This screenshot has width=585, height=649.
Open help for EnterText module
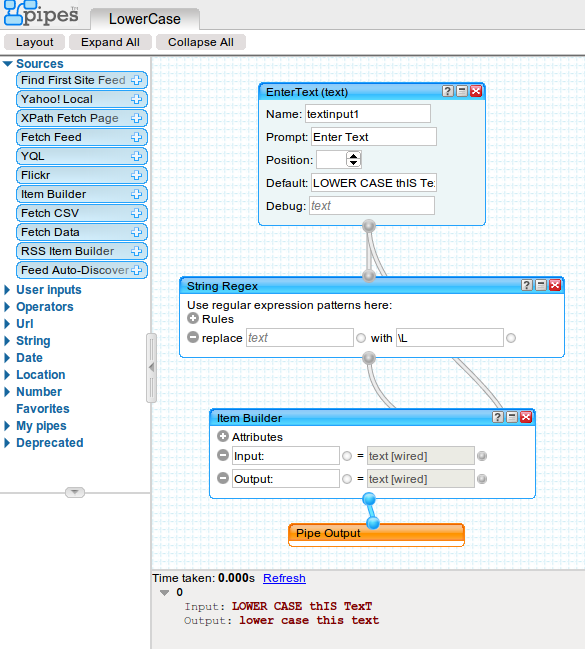pos(448,91)
